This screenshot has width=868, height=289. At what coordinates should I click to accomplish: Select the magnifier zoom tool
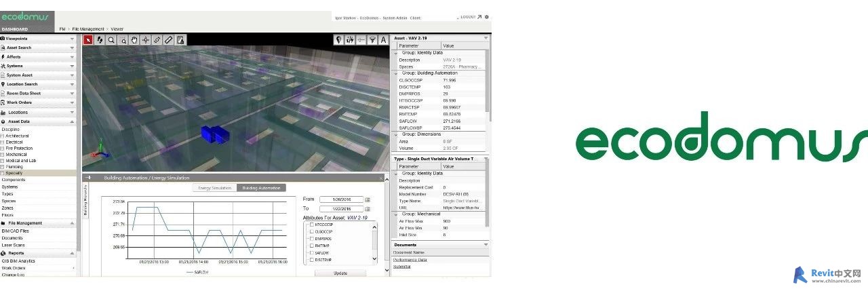(x=111, y=40)
